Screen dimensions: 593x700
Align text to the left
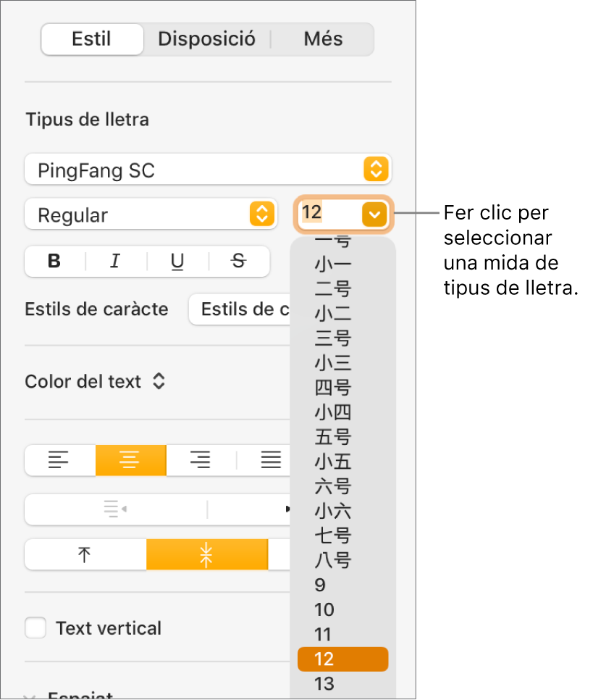(x=60, y=459)
